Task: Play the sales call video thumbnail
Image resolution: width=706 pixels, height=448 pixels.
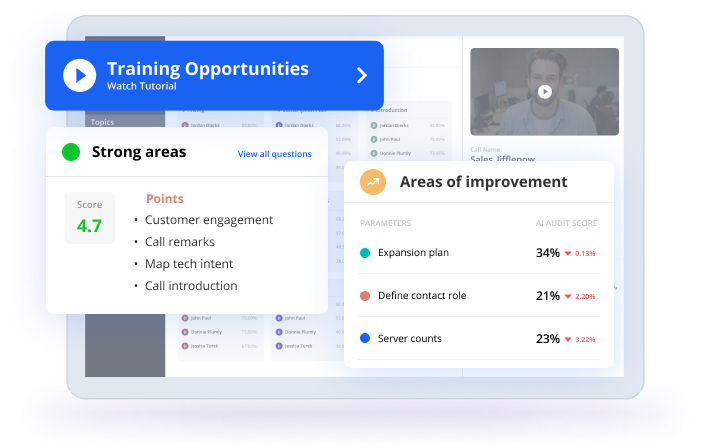Action: pos(545,92)
